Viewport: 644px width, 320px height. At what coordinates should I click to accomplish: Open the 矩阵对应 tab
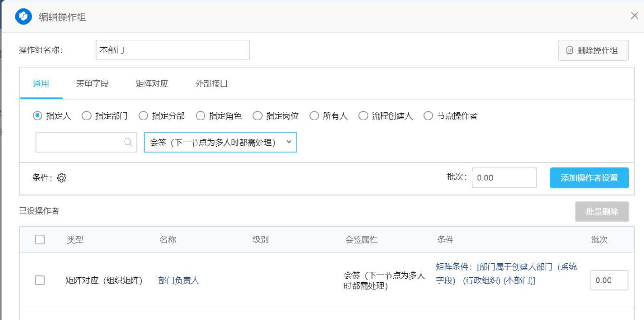pos(151,84)
